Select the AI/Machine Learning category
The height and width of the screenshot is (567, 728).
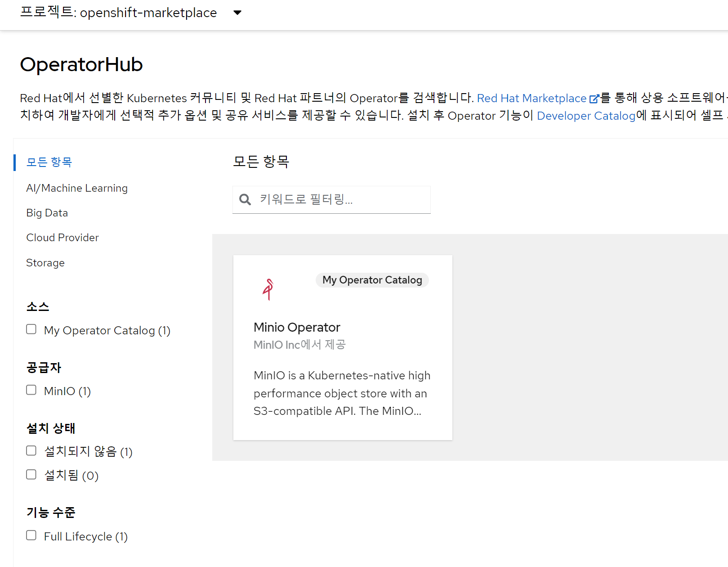coord(77,188)
